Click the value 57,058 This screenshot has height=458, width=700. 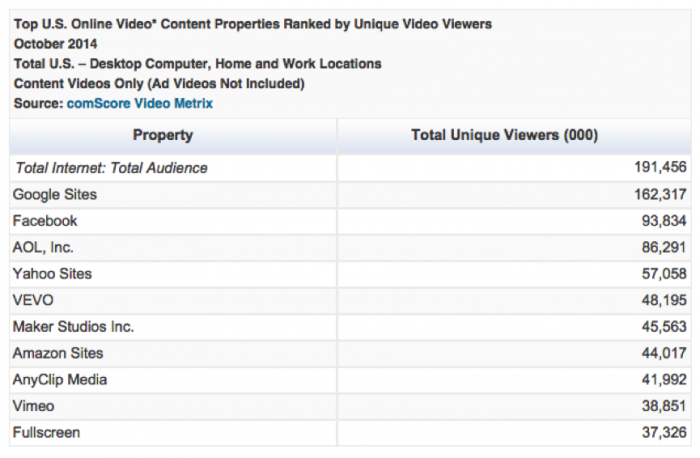click(664, 273)
